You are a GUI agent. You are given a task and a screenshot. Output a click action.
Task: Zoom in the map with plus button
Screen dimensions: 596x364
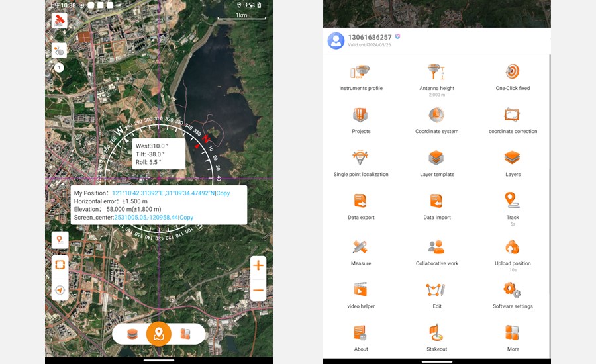click(x=258, y=265)
